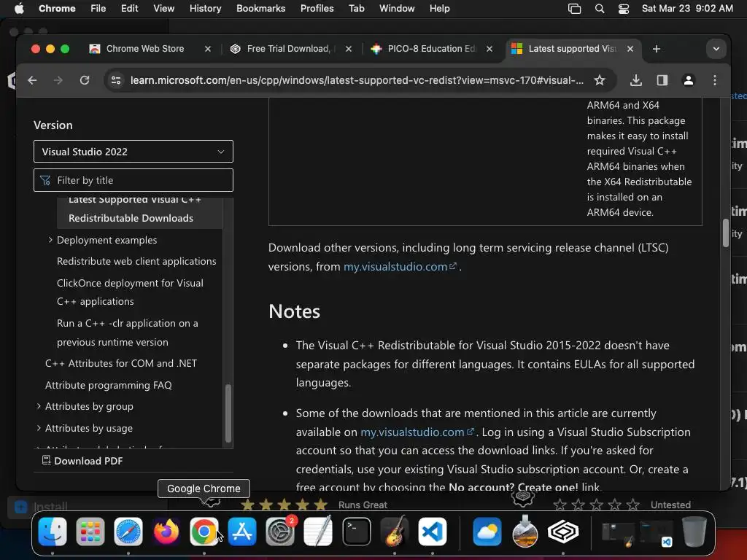Image resolution: width=747 pixels, height=560 pixels.
Task: Click the menu bar date and time
Action: click(687, 9)
